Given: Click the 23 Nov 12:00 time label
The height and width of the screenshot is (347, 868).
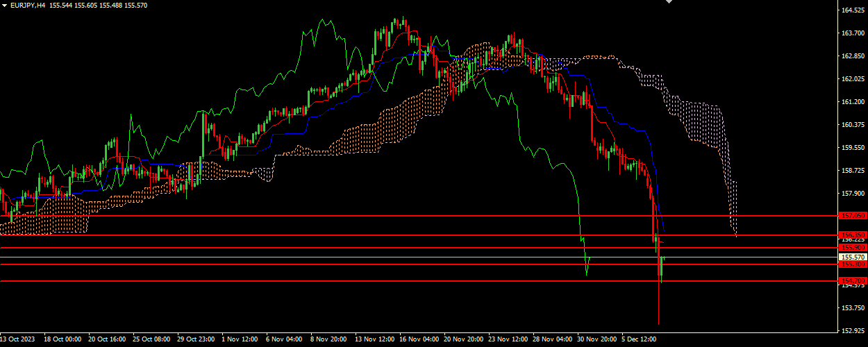Looking at the screenshot, I should coord(508,340).
